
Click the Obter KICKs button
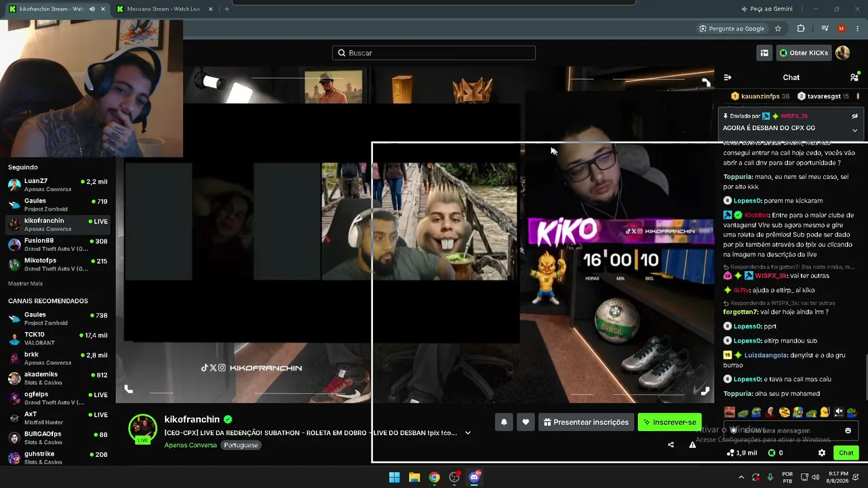coord(804,53)
